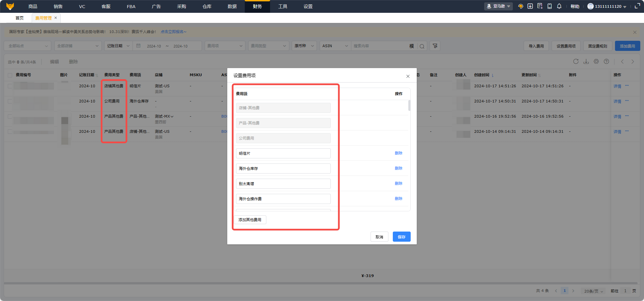644x301 pixels.
Task: Click the task list icon in the top bar
Action: tap(540, 6)
